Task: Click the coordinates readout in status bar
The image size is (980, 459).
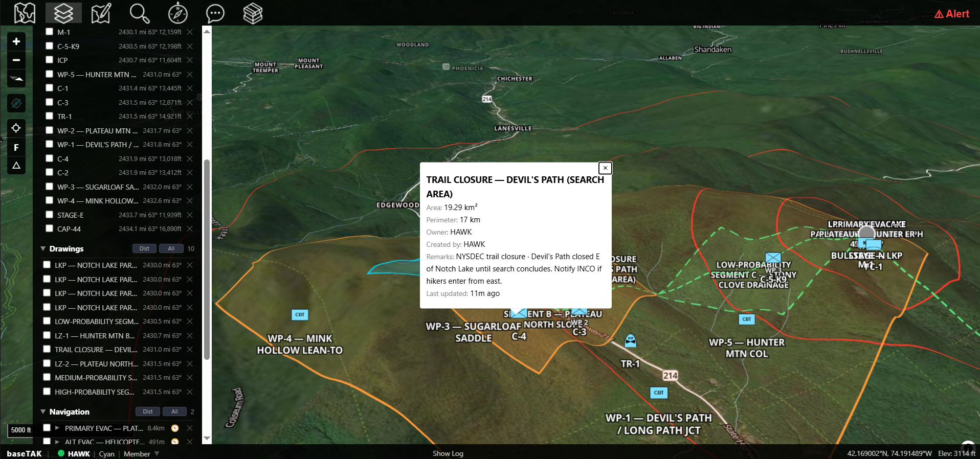Action: [889, 453]
